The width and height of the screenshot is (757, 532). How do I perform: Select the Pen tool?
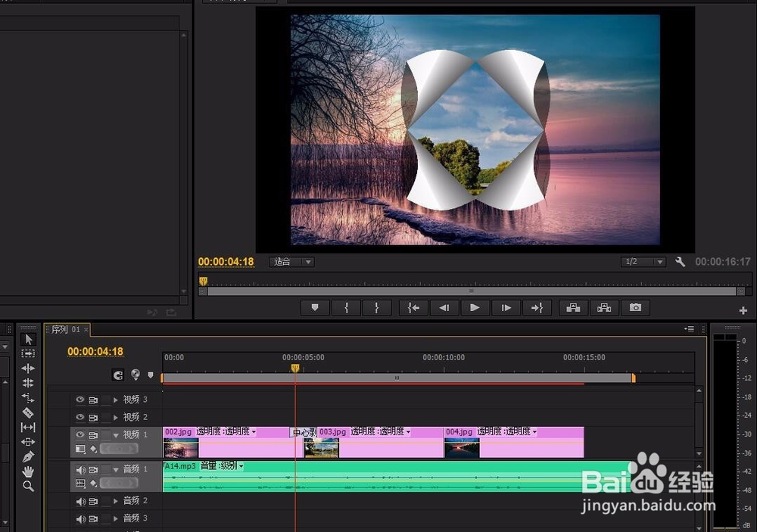coord(28,456)
